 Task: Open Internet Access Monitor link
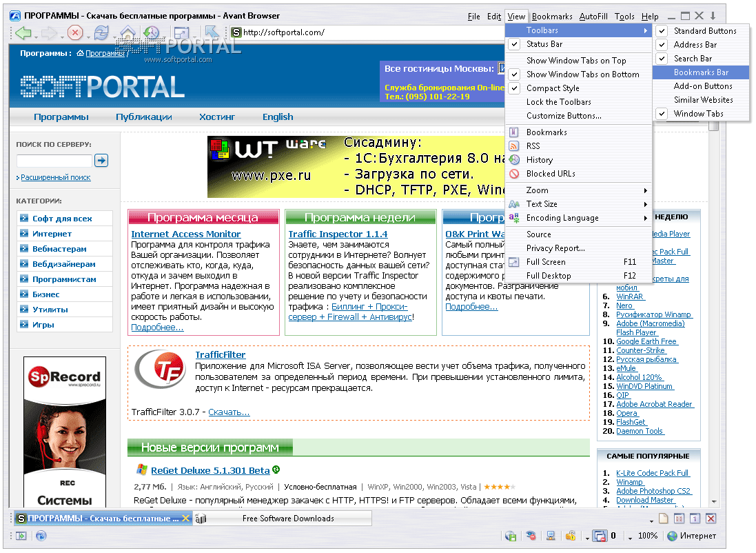185,234
